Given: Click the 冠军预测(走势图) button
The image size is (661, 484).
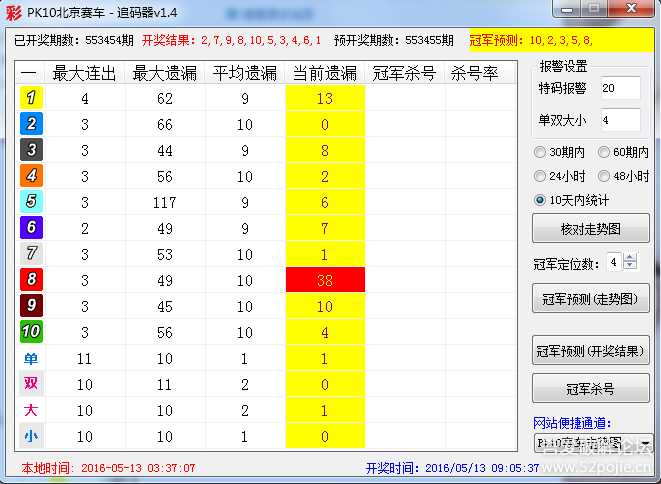Looking at the screenshot, I should coord(591,298).
